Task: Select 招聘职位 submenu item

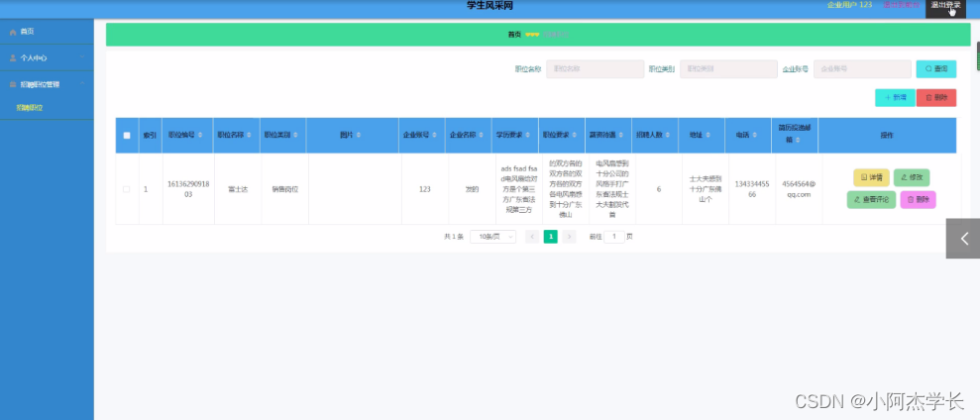Action: point(30,108)
